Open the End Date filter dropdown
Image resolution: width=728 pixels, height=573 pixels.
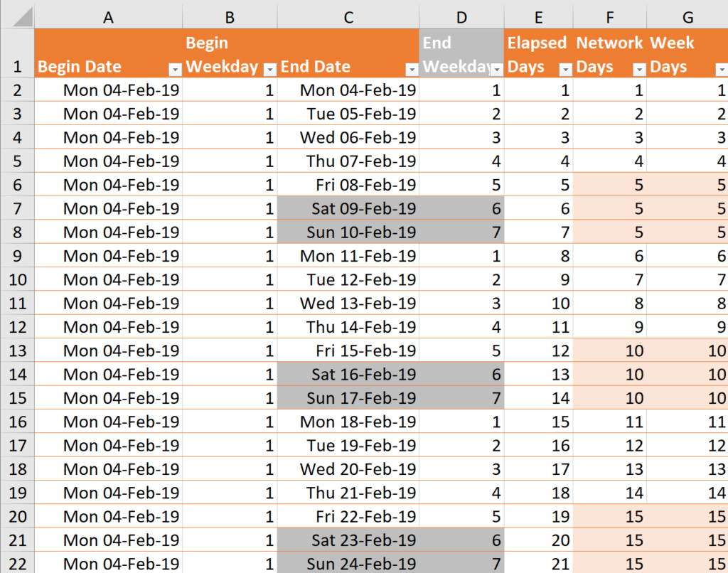412,68
